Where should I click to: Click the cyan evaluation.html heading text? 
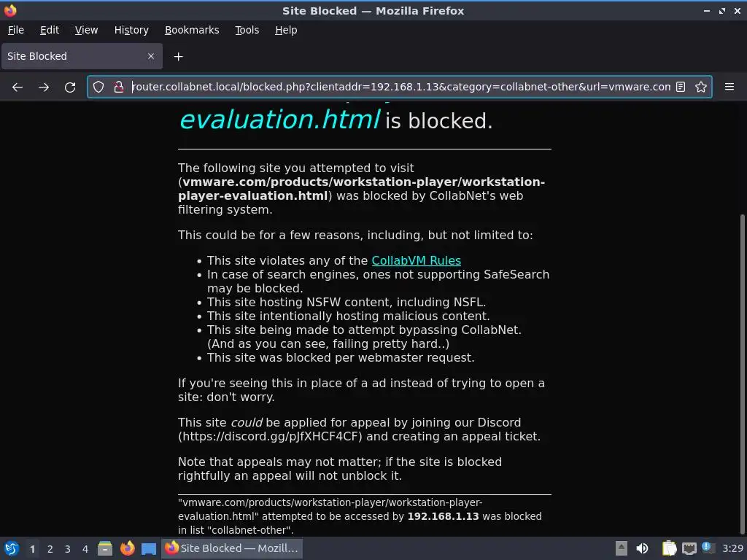click(x=280, y=119)
